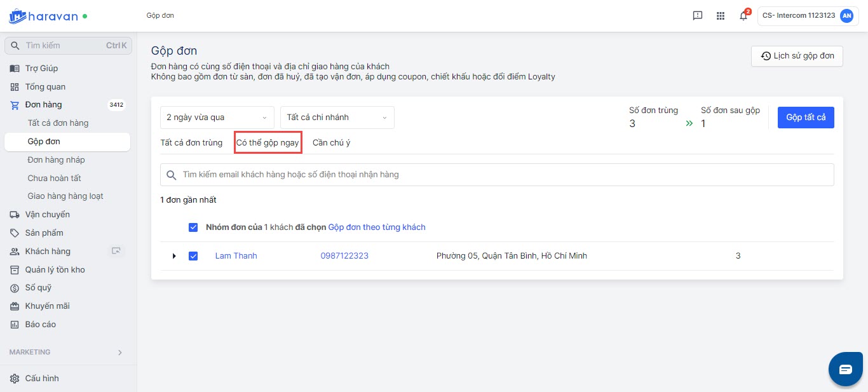This screenshot has width=868, height=392.
Task: Click the Gộp đơn breadcrumb in header
Action: click(x=160, y=16)
